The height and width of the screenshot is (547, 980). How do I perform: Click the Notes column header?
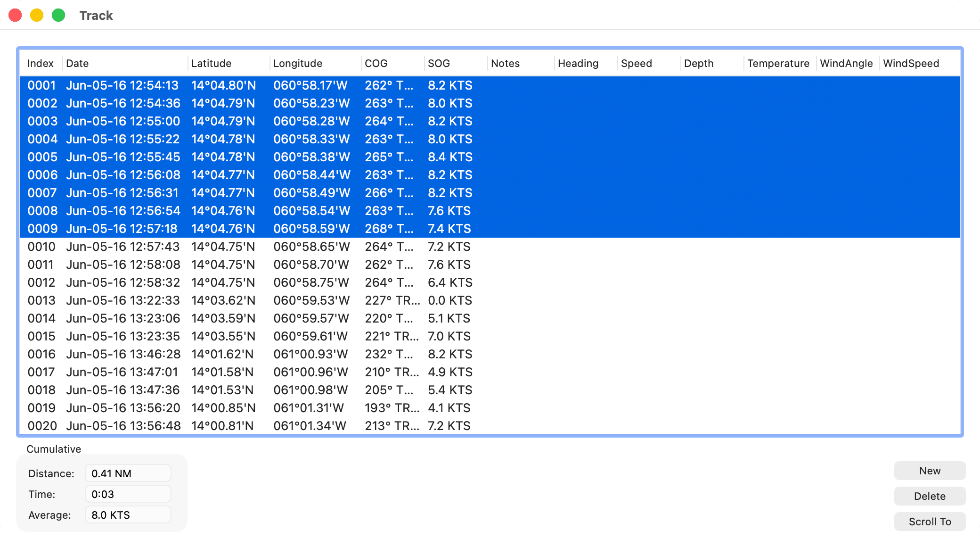[521, 63]
